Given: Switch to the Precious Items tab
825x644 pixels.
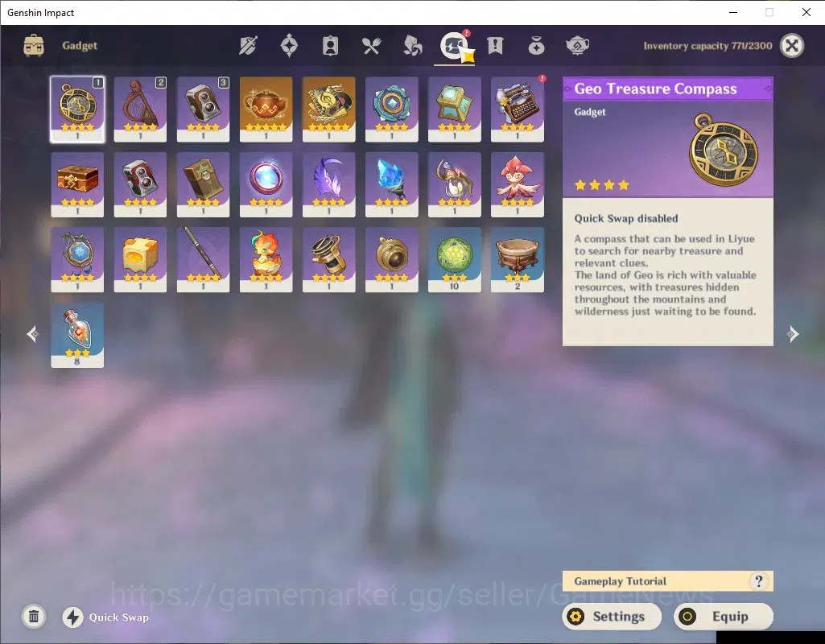Looking at the screenshot, I should coord(536,46).
